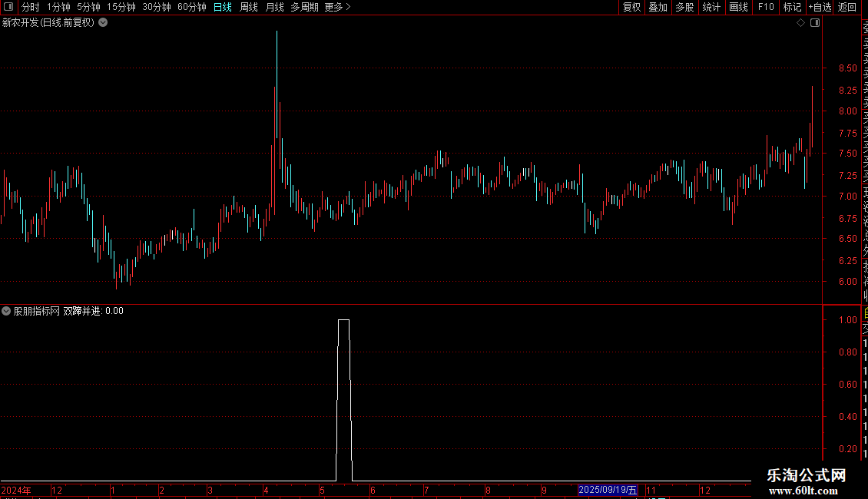The height and width of the screenshot is (499, 868).
Task: Toggle the right side panel icon
Action: click(815, 23)
